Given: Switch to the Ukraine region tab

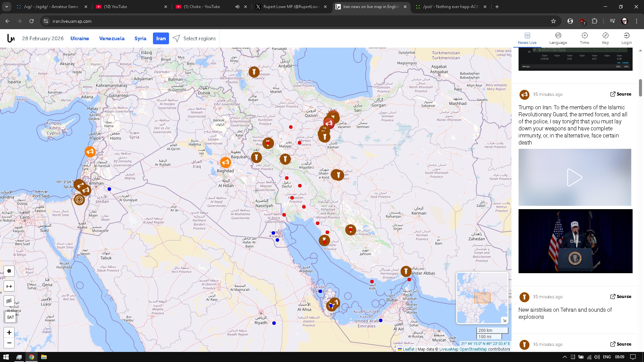Looking at the screenshot, I should pyautogui.click(x=79, y=39).
